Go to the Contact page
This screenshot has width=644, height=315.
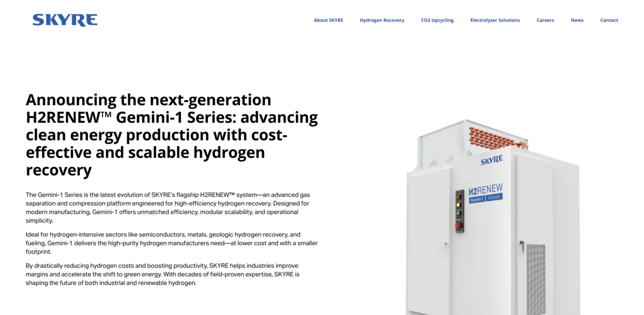coord(609,20)
